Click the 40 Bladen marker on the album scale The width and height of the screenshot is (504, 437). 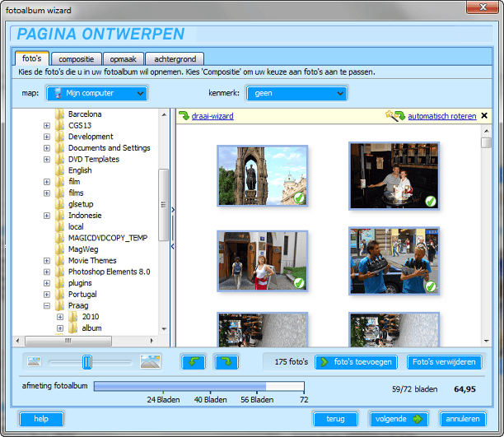[211, 400]
